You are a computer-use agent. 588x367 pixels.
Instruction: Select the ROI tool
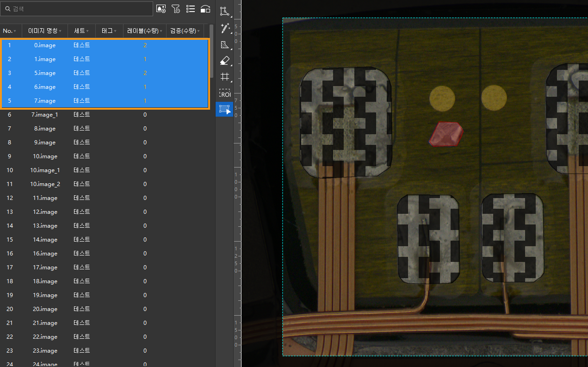click(x=225, y=93)
